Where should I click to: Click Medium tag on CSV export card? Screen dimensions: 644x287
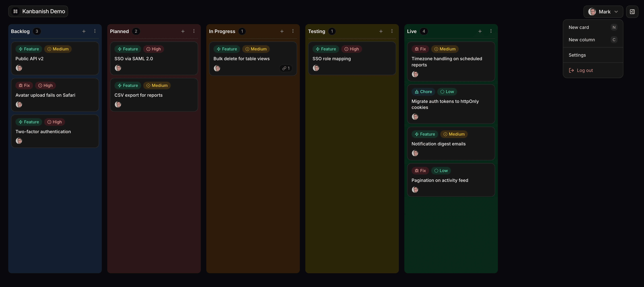coord(157,85)
